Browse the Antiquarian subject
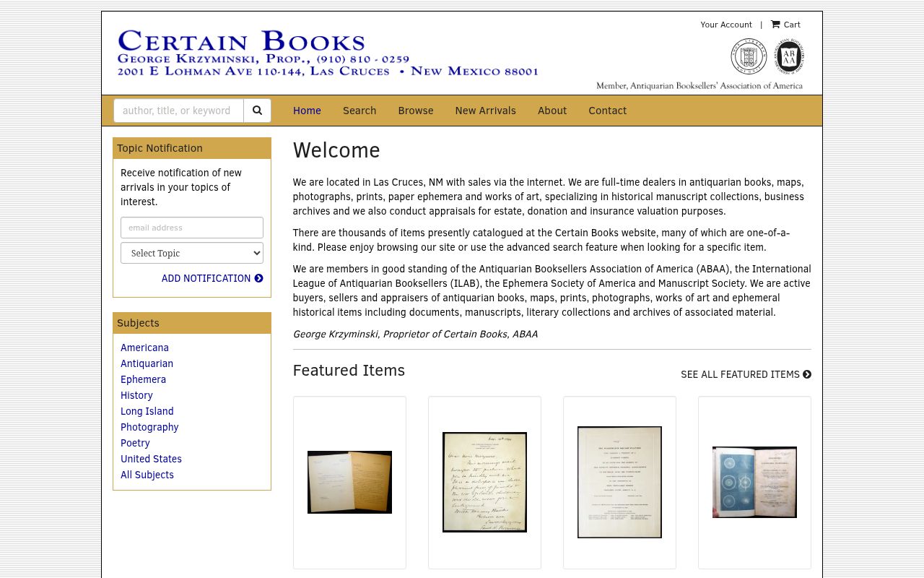Screen dimensions: 924x578 tap(147, 363)
